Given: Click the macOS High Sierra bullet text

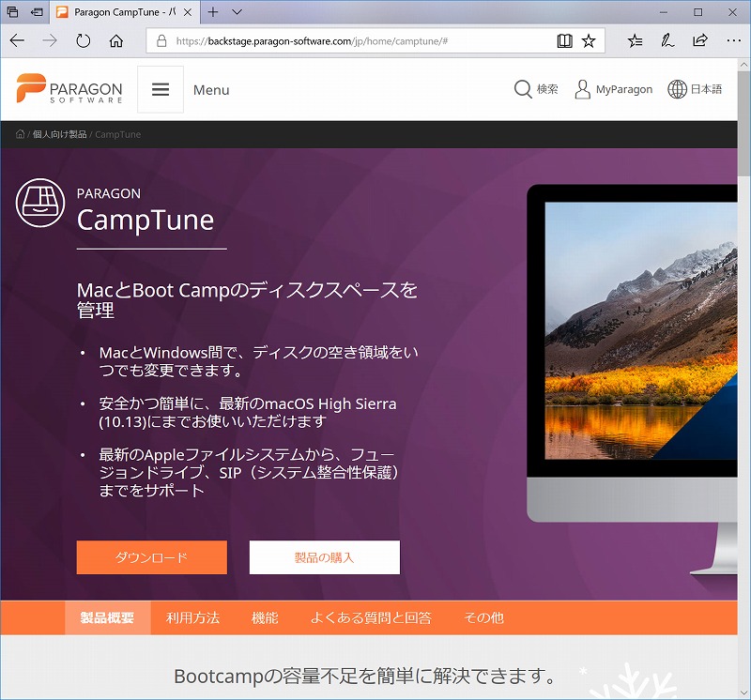Looking at the screenshot, I should click(248, 413).
